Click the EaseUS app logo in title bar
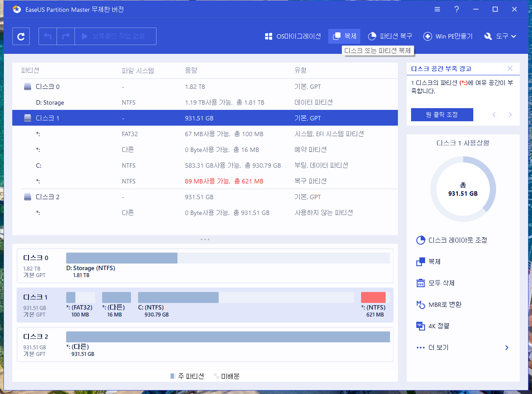The width and height of the screenshot is (532, 394). pos(17,9)
